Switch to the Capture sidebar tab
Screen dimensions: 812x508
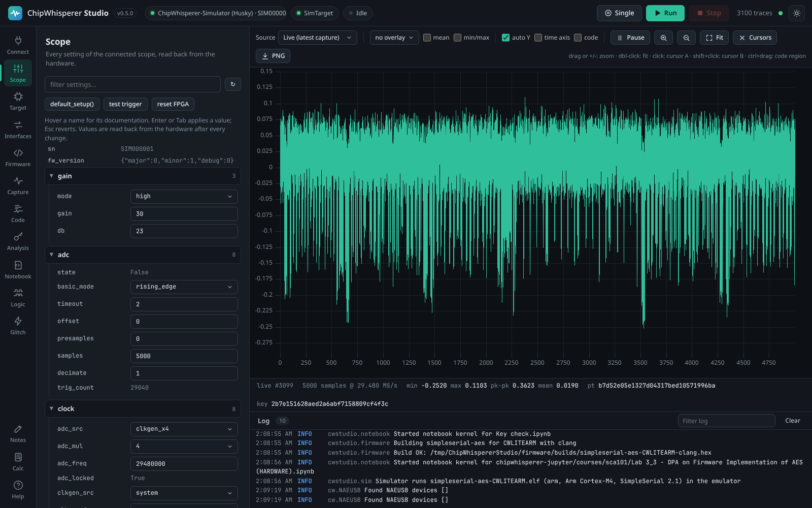18,185
